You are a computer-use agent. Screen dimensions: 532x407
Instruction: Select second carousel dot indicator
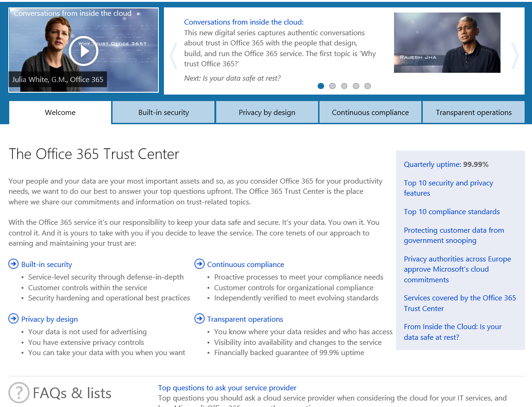click(332, 86)
